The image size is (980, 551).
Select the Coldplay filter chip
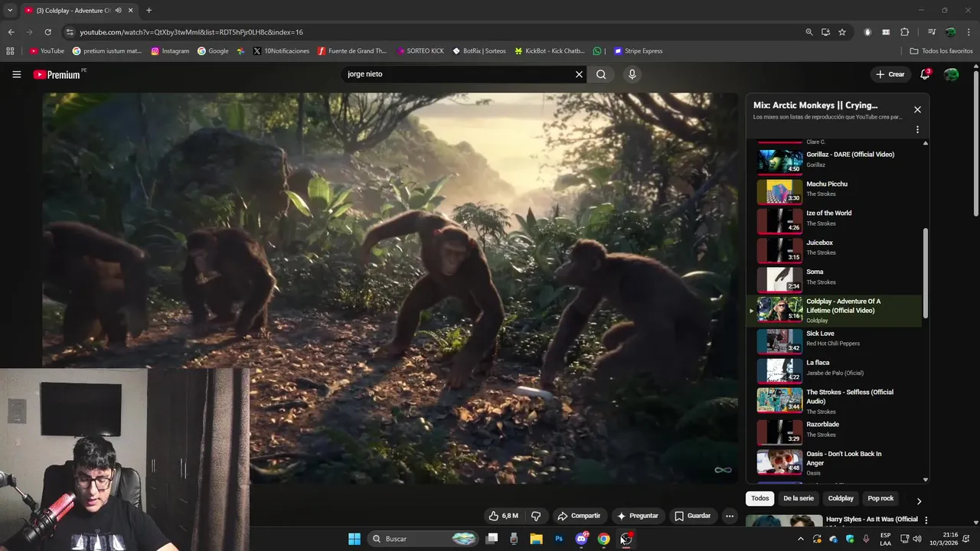coord(841,498)
